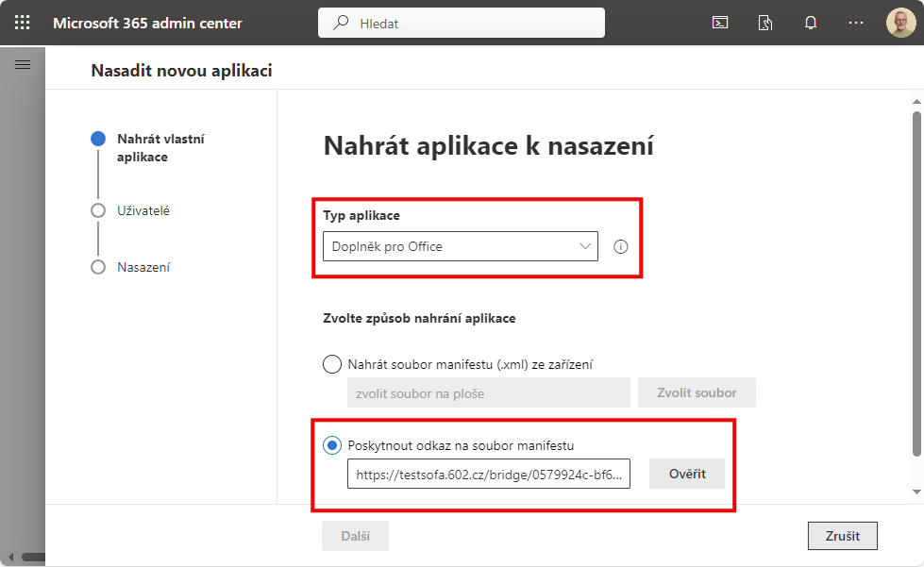The image size is (924, 567).
Task: Click the vertical scrollbar down arrow
Action: [916, 492]
